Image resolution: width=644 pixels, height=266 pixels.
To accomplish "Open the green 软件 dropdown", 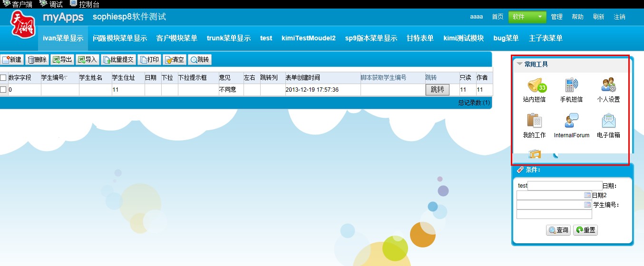I will coord(527,17).
